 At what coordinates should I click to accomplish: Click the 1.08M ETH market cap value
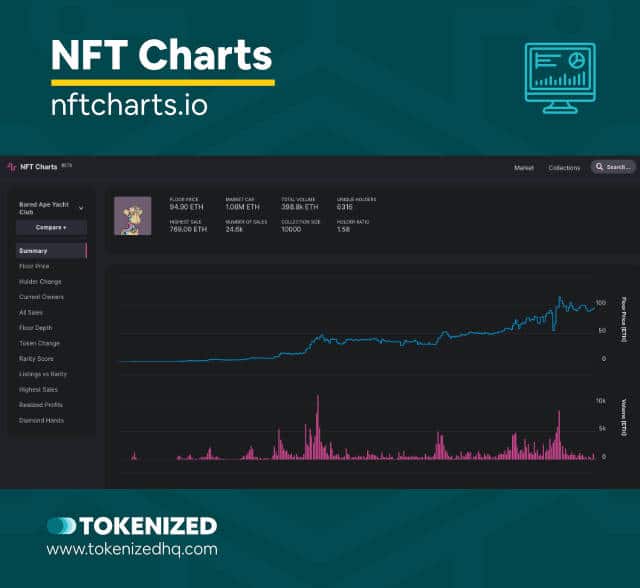click(242, 207)
